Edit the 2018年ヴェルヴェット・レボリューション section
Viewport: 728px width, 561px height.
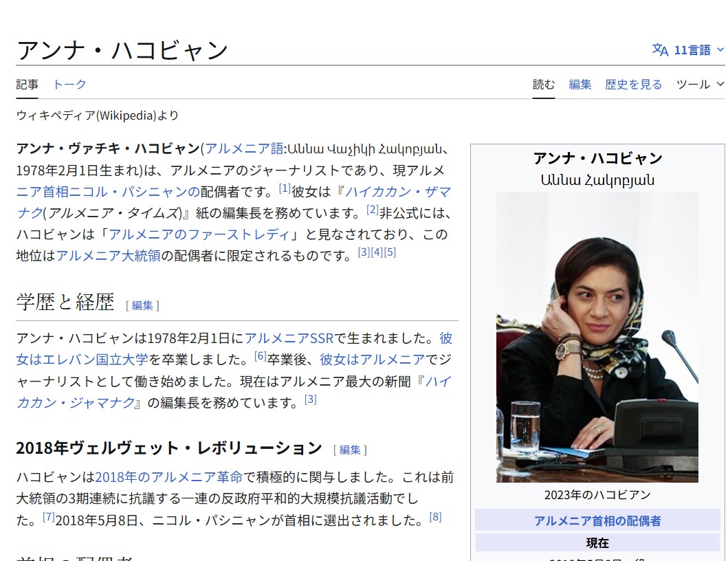click(x=350, y=450)
